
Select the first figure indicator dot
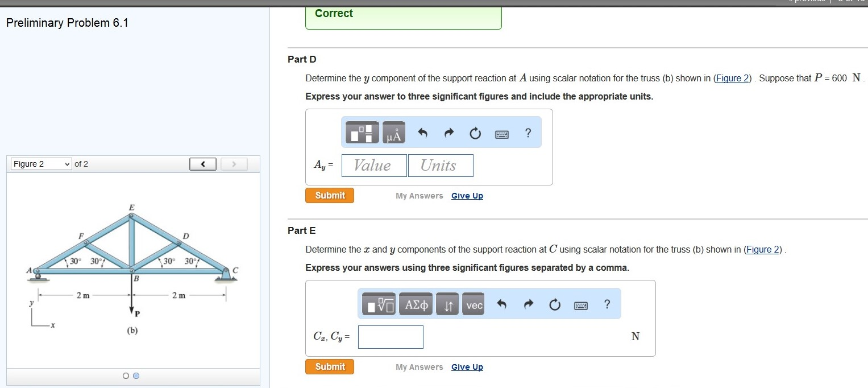pyautogui.click(x=124, y=375)
